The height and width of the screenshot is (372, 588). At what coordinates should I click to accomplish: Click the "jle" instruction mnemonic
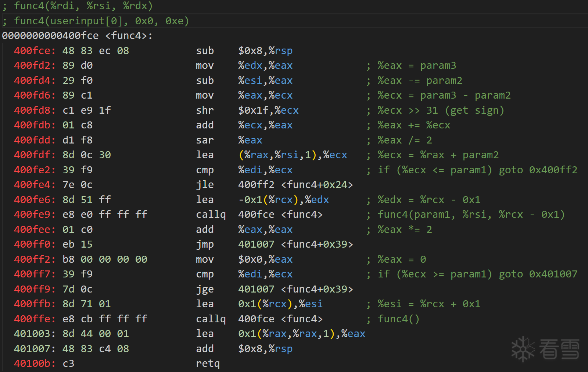(x=205, y=185)
